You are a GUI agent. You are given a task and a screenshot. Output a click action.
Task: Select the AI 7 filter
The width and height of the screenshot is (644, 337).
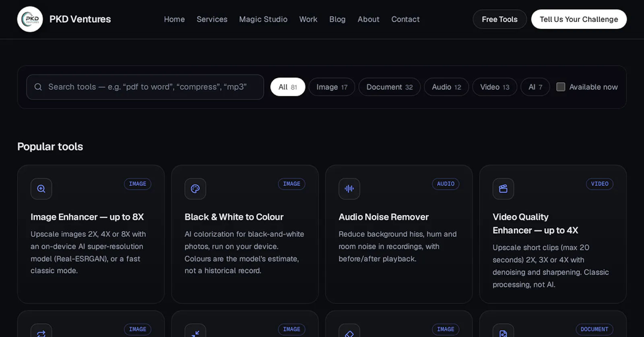pos(535,87)
